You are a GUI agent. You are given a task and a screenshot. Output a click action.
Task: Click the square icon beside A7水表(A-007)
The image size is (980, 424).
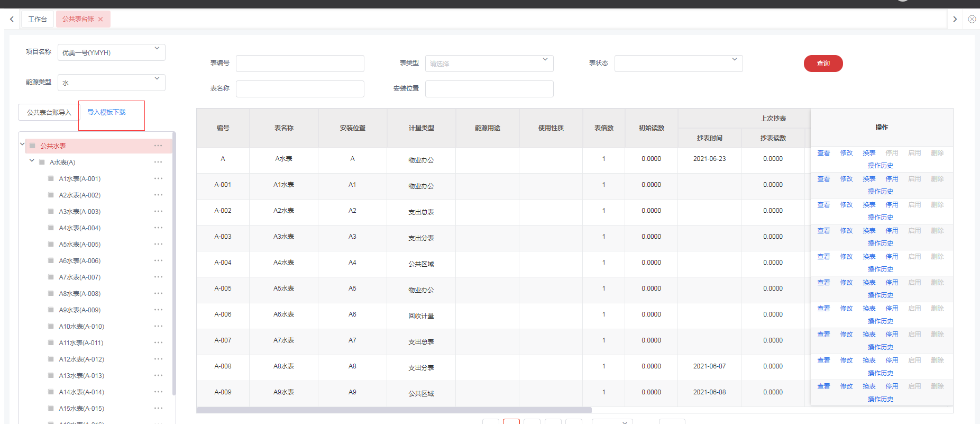point(51,277)
